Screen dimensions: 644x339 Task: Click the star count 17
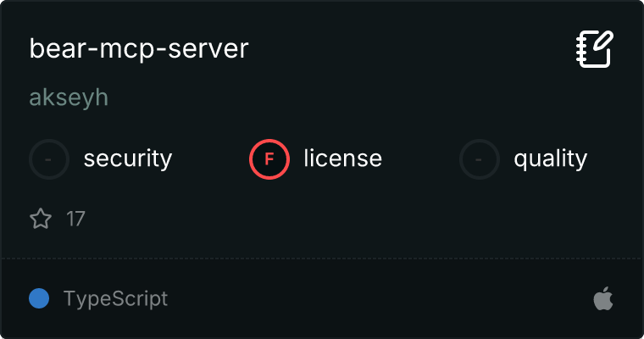[75, 220]
